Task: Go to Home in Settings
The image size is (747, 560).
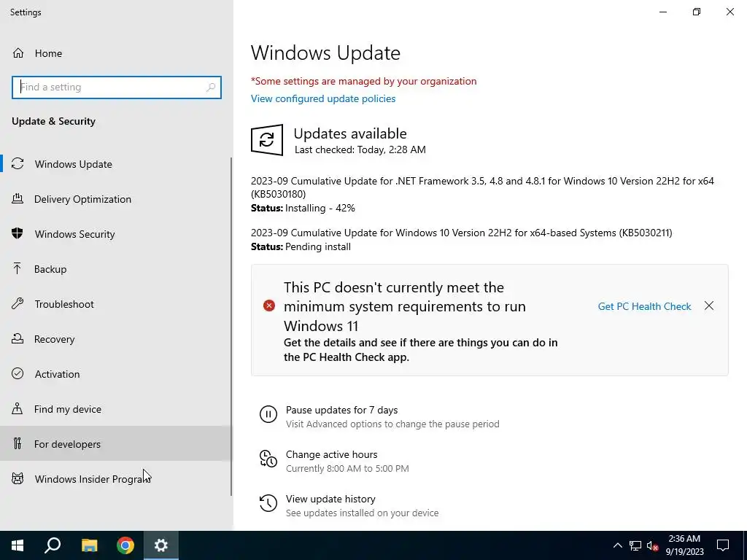Action: tap(117, 52)
